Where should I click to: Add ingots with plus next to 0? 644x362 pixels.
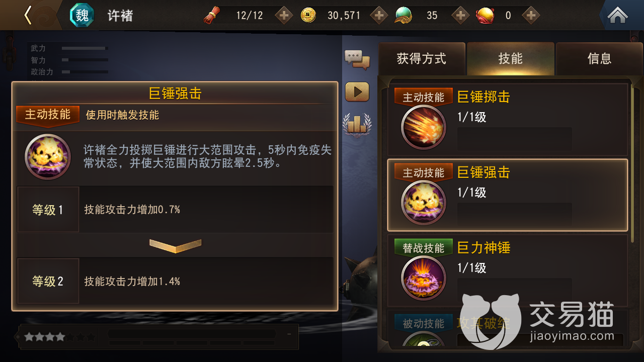pyautogui.click(x=530, y=16)
